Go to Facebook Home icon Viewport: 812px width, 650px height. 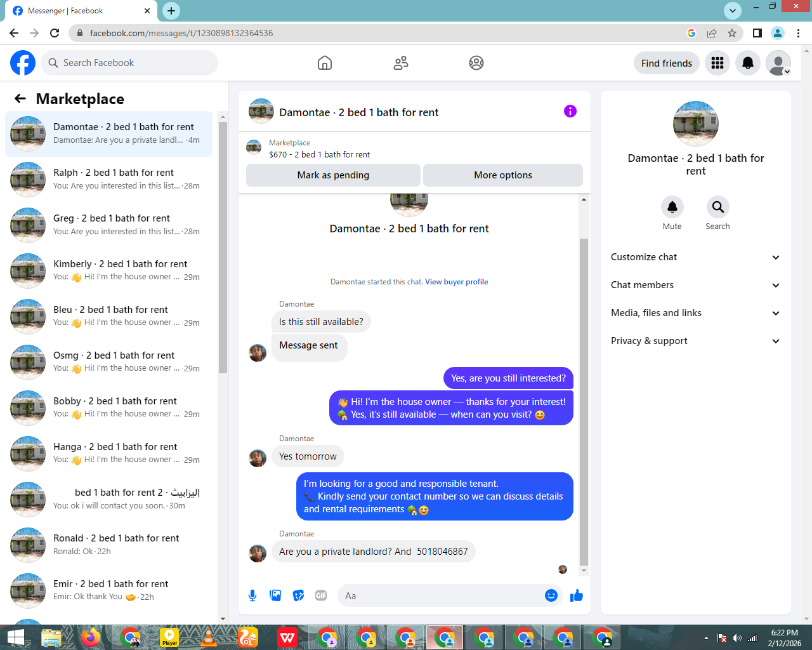coord(325,63)
